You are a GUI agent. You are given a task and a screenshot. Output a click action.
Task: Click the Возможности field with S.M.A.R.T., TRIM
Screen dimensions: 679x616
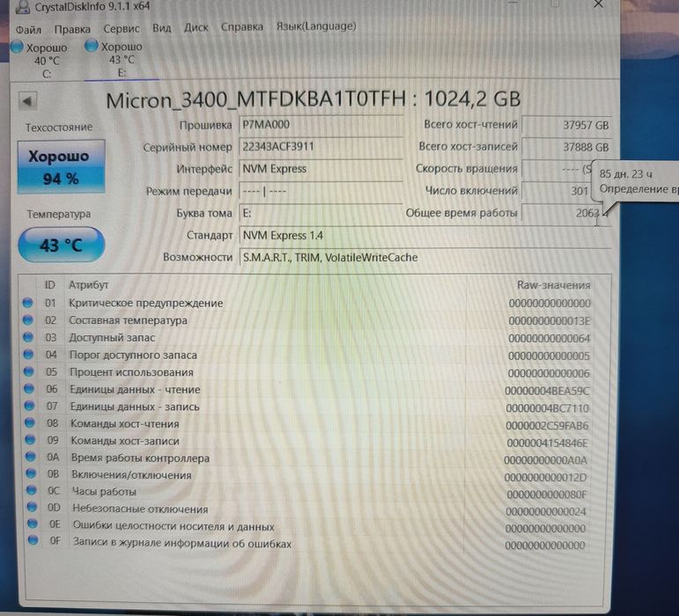(424, 257)
